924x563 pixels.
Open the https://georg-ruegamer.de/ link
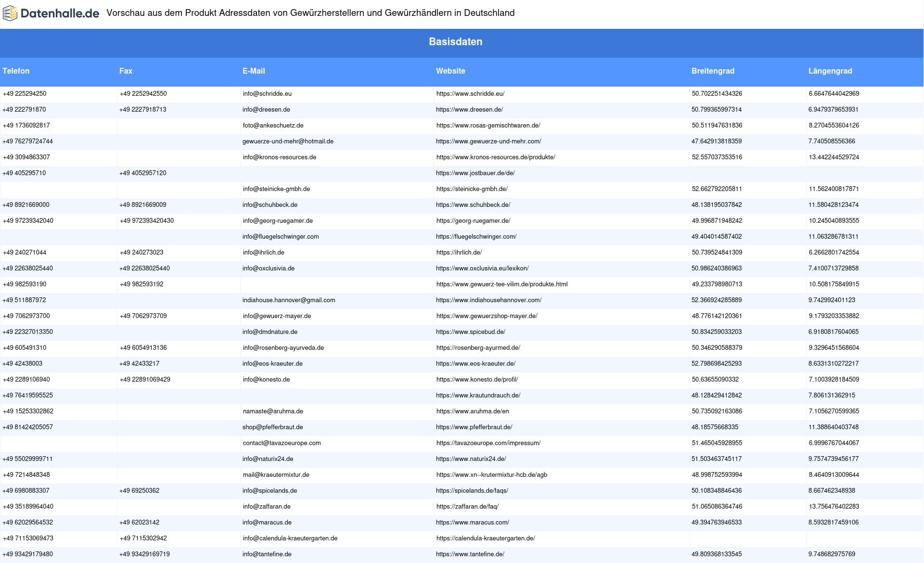[474, 221]
